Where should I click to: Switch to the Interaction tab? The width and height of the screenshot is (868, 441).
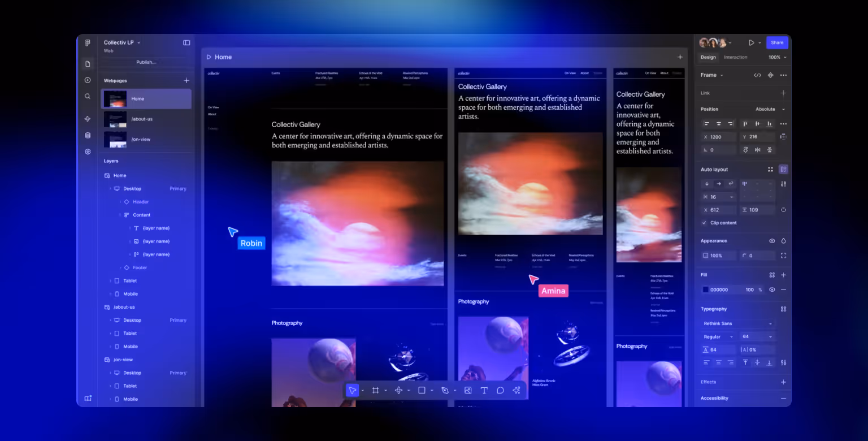(x=736, y=57)
